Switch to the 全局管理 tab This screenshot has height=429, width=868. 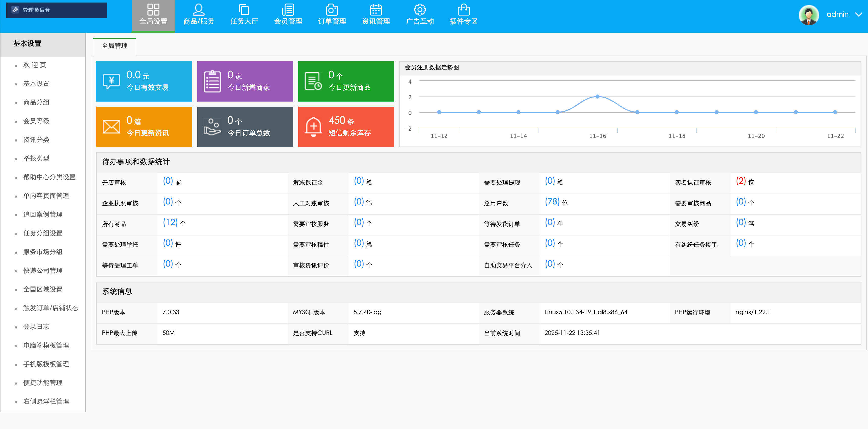click(114, 46)
